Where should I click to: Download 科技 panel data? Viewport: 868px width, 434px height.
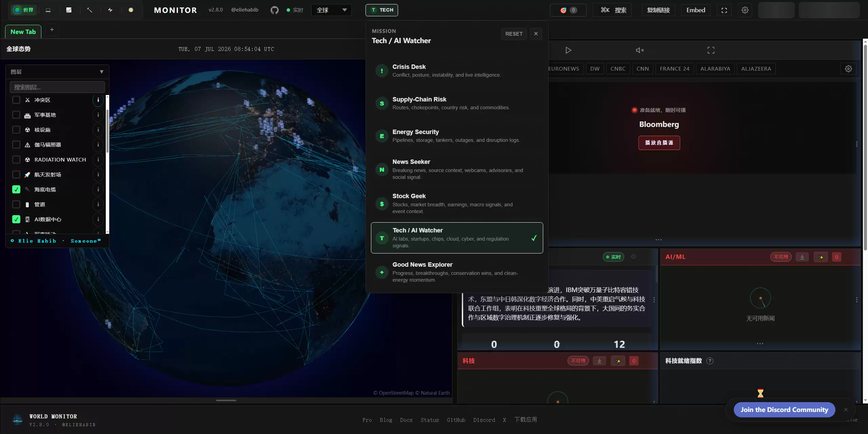click(x=599, y=361)
